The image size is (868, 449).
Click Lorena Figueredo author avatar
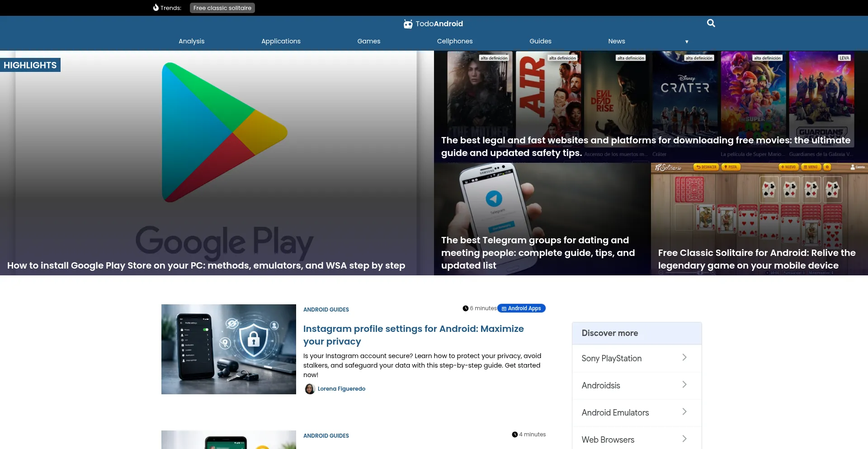pyautogui.click(x=310, y=389)
